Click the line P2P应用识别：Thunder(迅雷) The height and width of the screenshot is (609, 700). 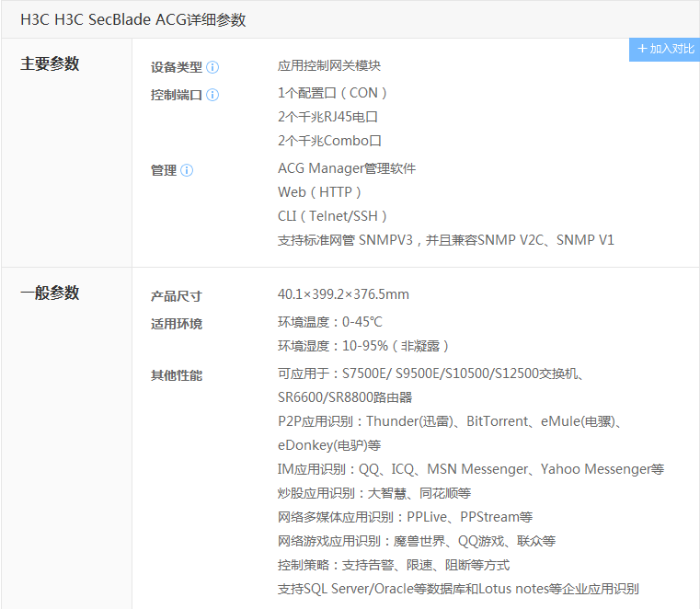(x=450, y=422)
